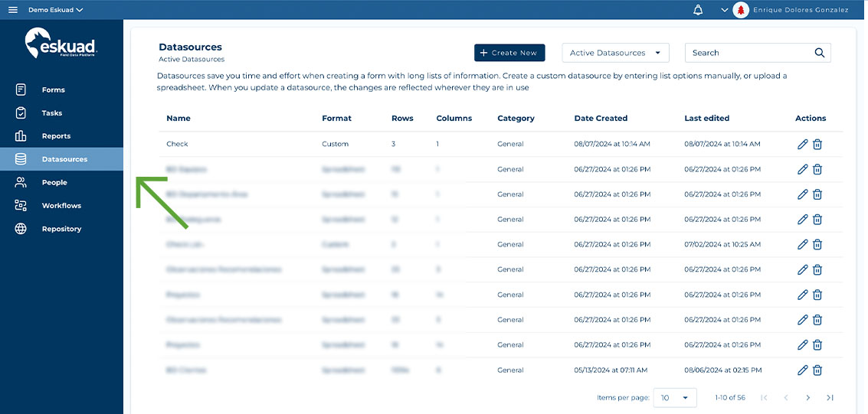
Task: Delete the Check datasource with trash icon
Action: point(817,144)
